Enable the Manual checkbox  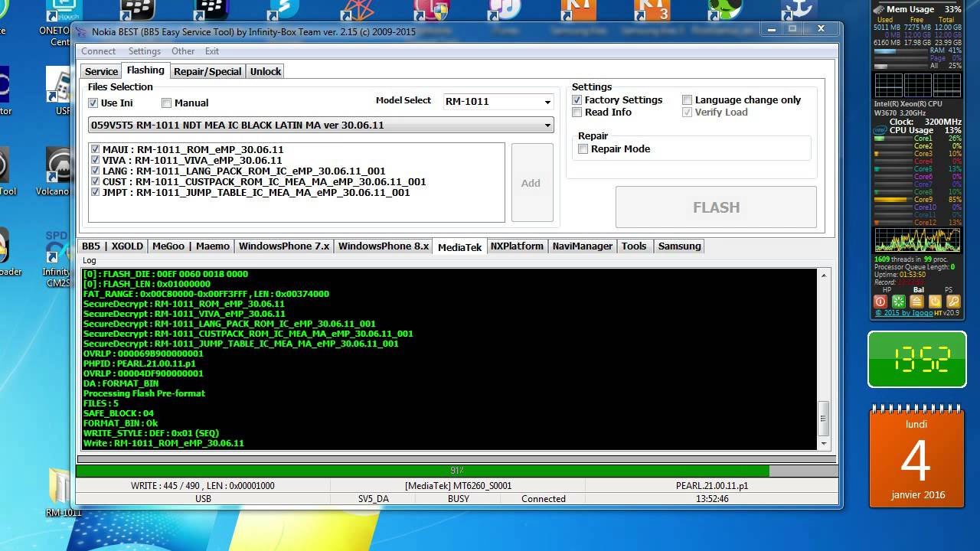[166, 103]
